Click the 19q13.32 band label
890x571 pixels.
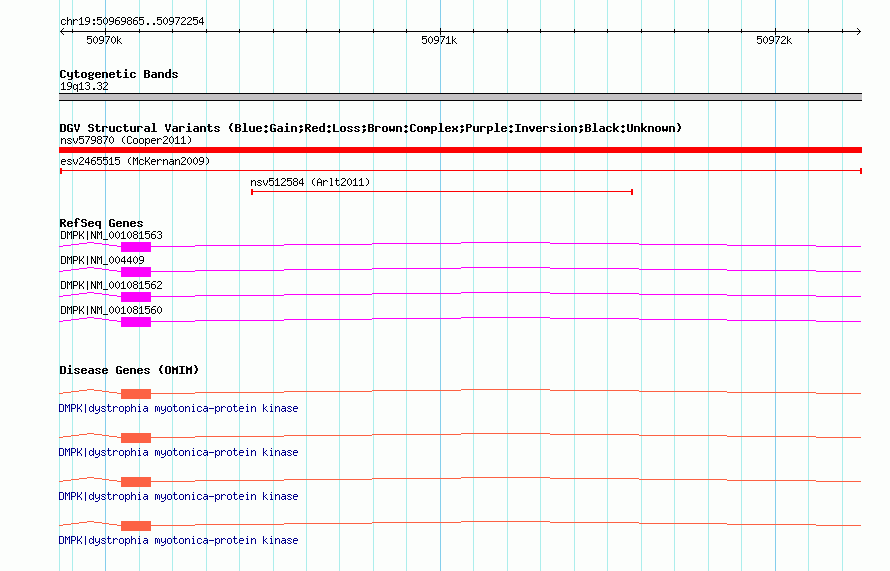84,86
